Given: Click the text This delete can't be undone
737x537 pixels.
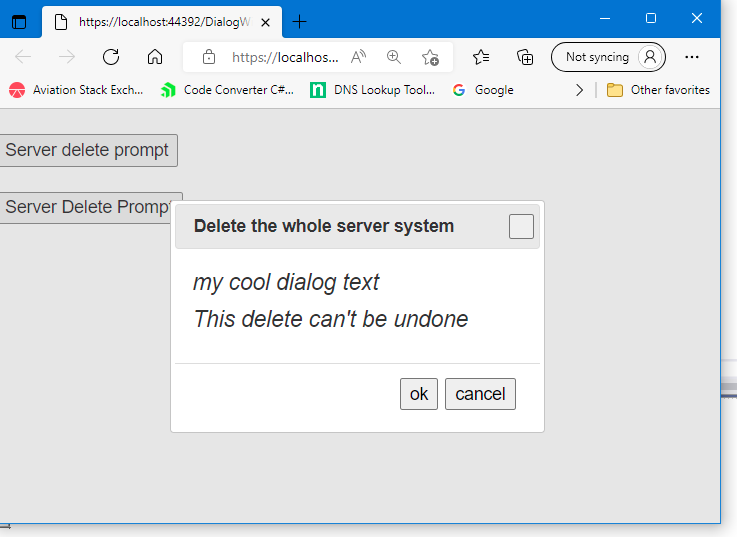Looking at the screenshot, I should click(x=330, y=319).
